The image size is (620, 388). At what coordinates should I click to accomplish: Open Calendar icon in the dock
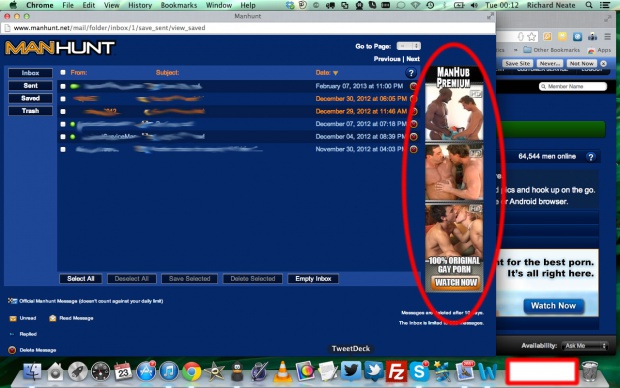pos(123,372)
